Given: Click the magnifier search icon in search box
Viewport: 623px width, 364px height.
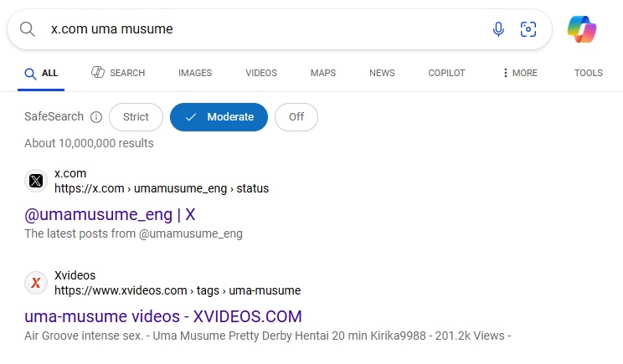Looking at the screenshot, I should click(x=27, y=29).
